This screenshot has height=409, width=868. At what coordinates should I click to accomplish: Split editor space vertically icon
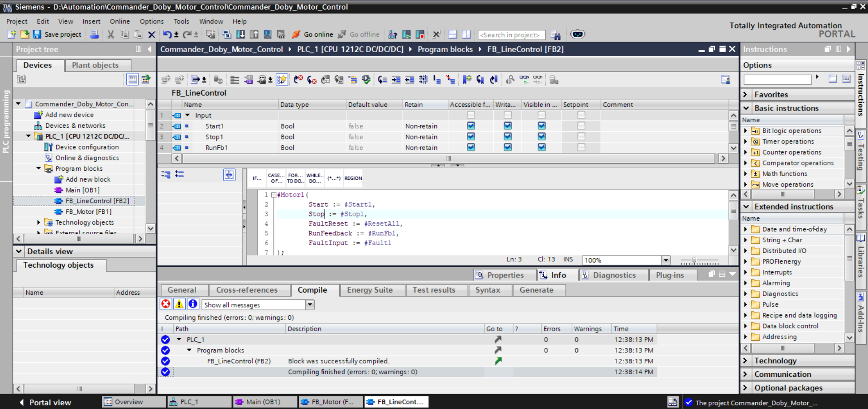tap(466, 34)
